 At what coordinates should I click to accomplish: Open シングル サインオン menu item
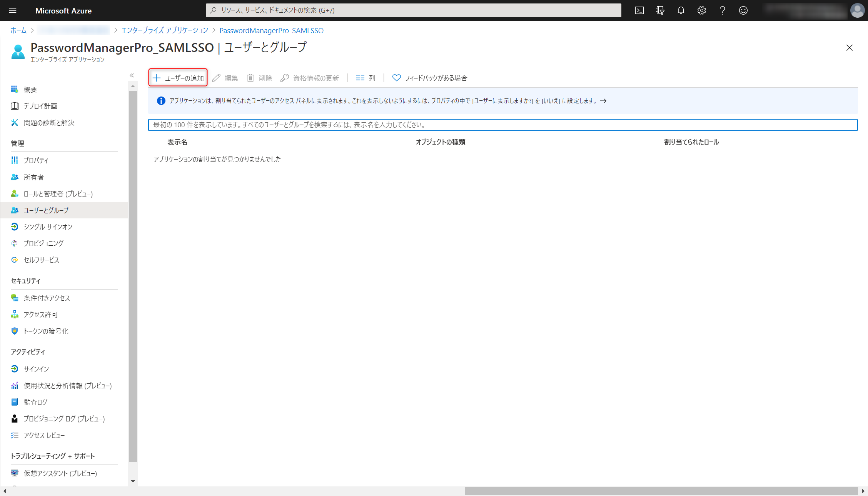[x=48, y=227]
